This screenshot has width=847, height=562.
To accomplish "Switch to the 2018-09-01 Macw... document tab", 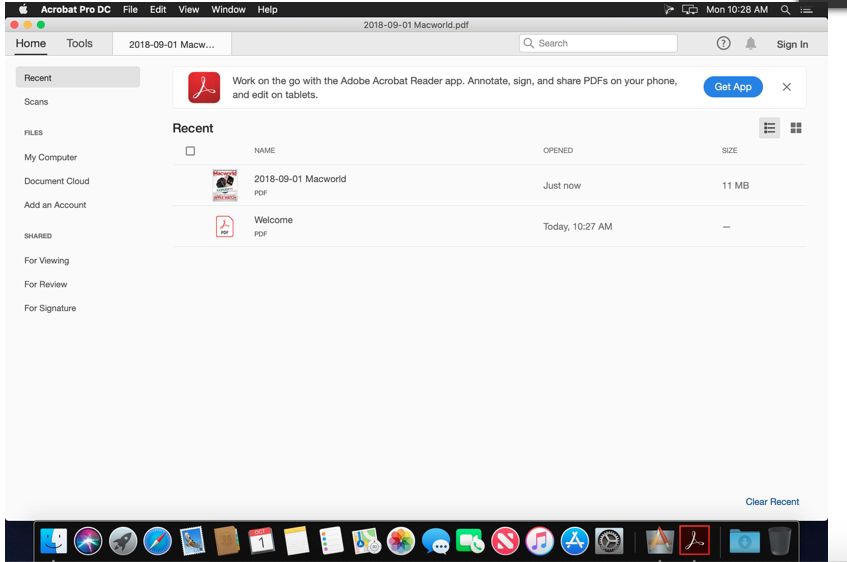I will (172, 44).
